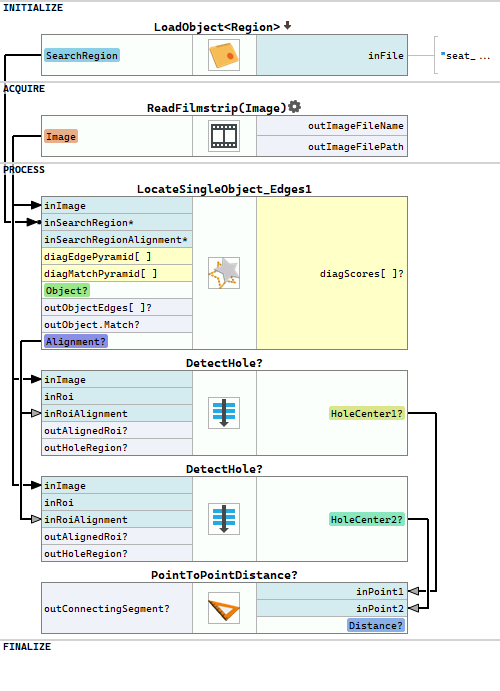Click the purple Alignment? output tag

coord(75,342)
